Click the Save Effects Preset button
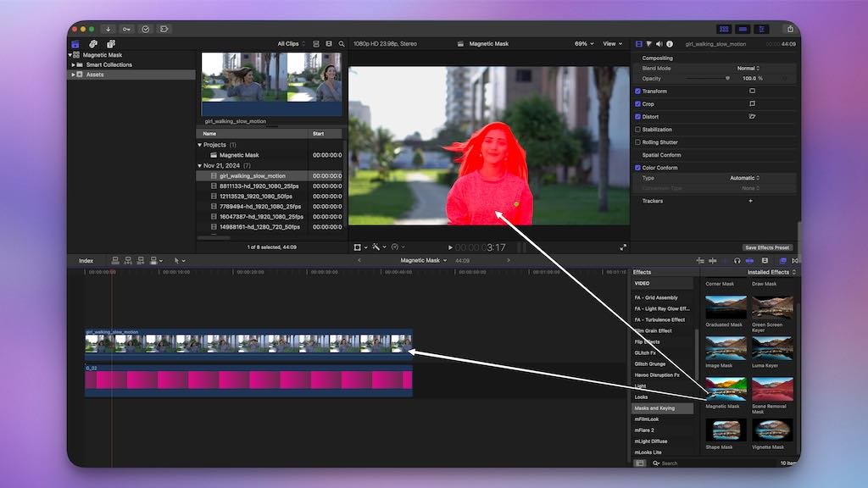868x488 pixels. coord(766,247)
